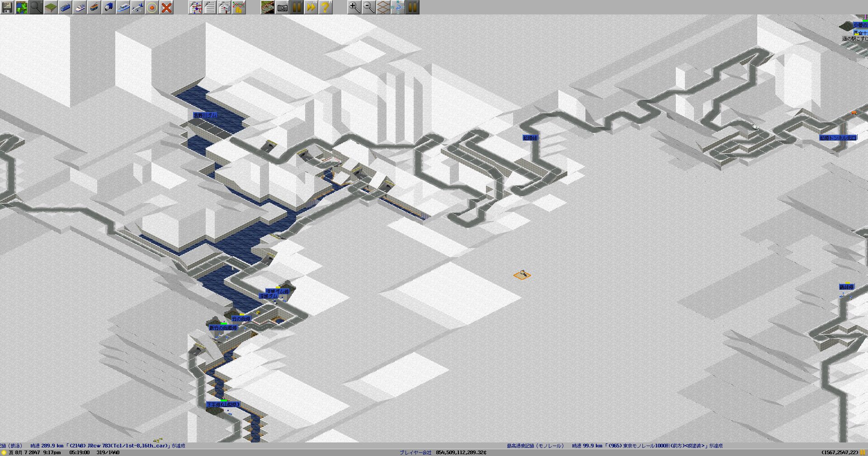Click the 葛野川ダム station label
Viewport: 868px width, 456px height.
(x=205, y=116)
